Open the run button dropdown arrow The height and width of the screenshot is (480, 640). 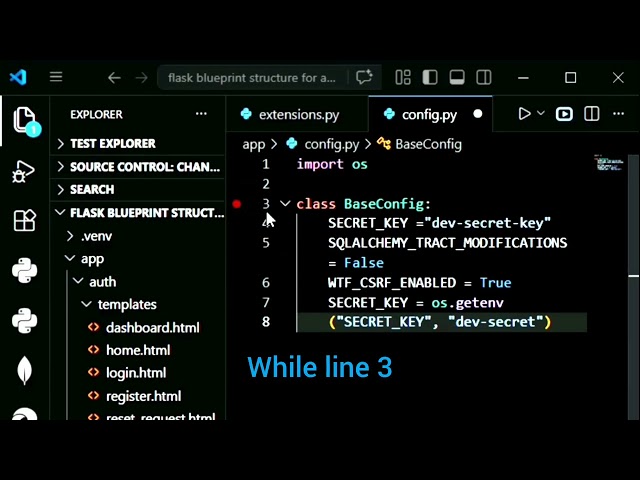tap(541, 113)
